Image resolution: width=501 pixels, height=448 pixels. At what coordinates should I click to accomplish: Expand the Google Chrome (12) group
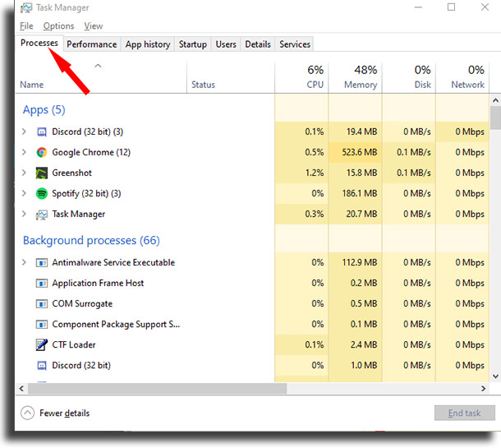(x=24, y=152)
